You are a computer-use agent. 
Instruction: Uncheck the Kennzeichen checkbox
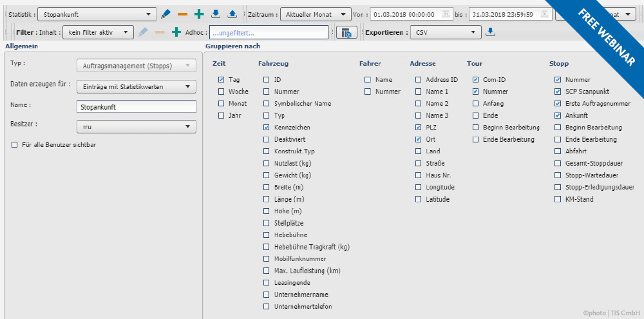[267, 128]
